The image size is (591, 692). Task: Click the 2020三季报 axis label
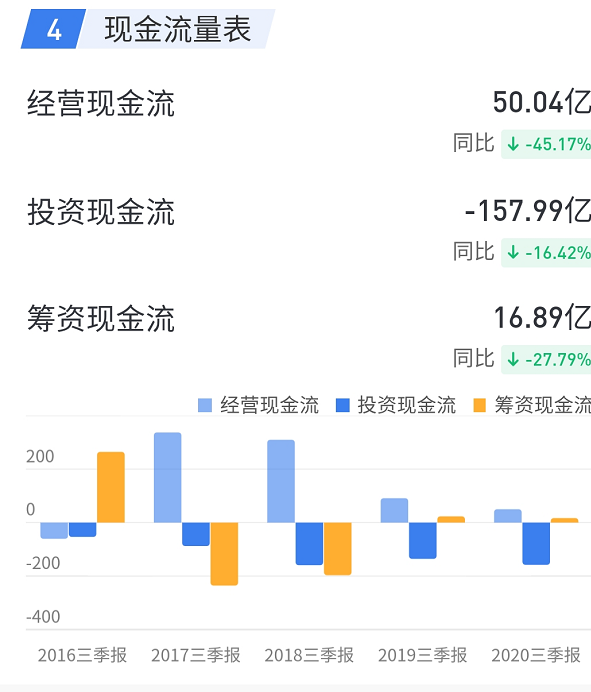[536, 655]
